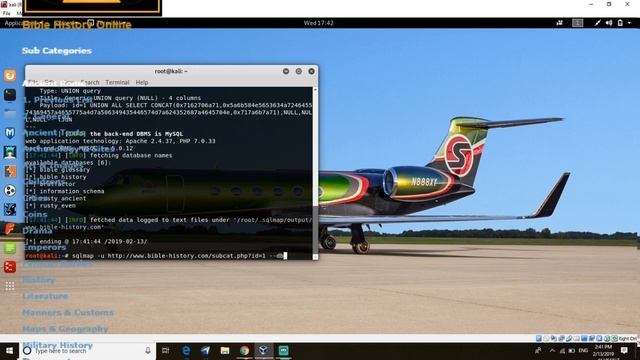Screen dimensions: 640x360
Task: Launch the blue M shield icon in dock
Action: [x=10, y=133]
